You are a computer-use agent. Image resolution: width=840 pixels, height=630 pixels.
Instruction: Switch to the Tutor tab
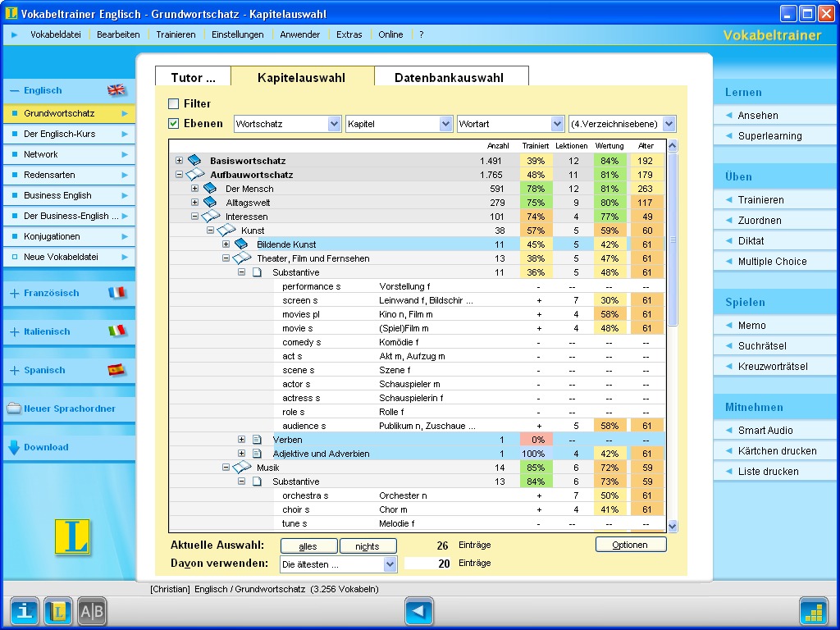pyautogui.click(x=193, y=76)
